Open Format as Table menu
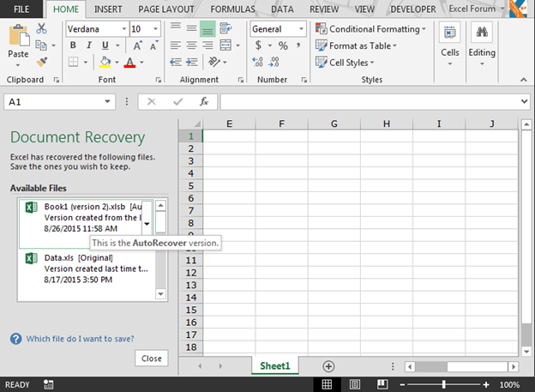 pyautogui.click(x=356, y=45)
